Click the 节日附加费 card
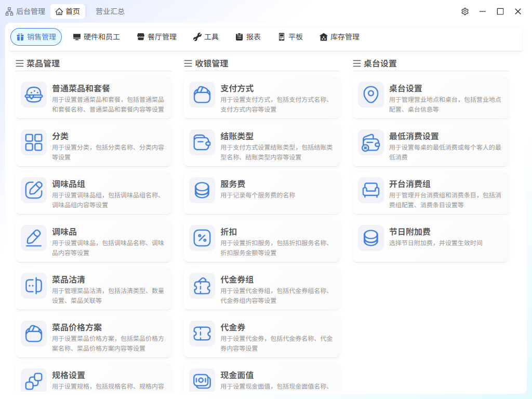The image size is (532, 399). click(x=430, y=238)
